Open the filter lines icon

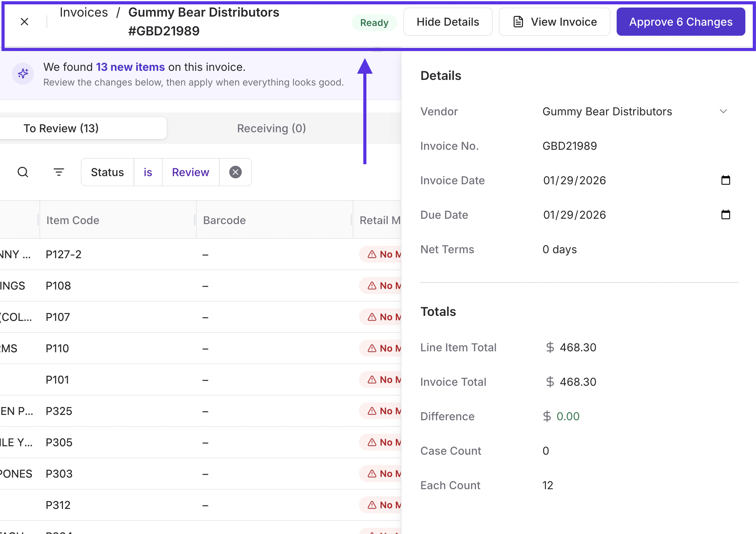tap(59, 172)
